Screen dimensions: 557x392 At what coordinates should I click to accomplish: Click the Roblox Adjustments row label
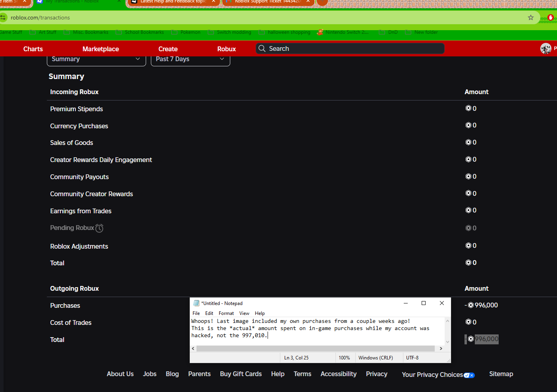[79, 246]
